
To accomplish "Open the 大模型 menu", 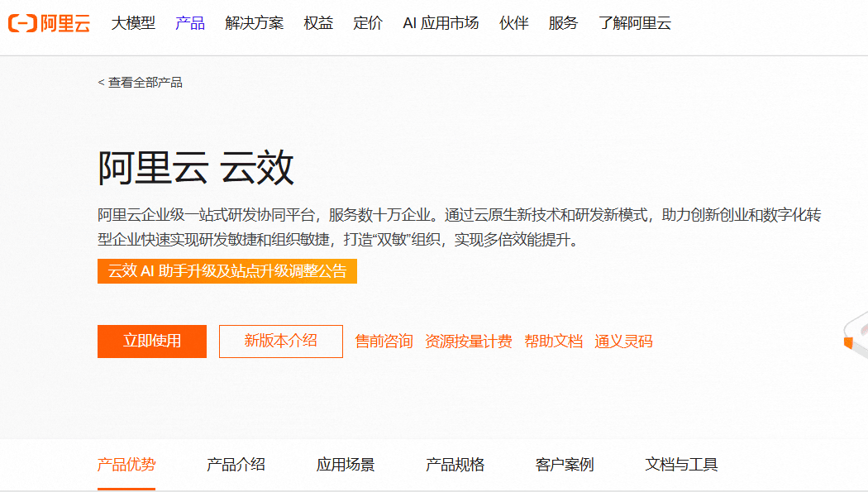I will click(x=133, y=23).
